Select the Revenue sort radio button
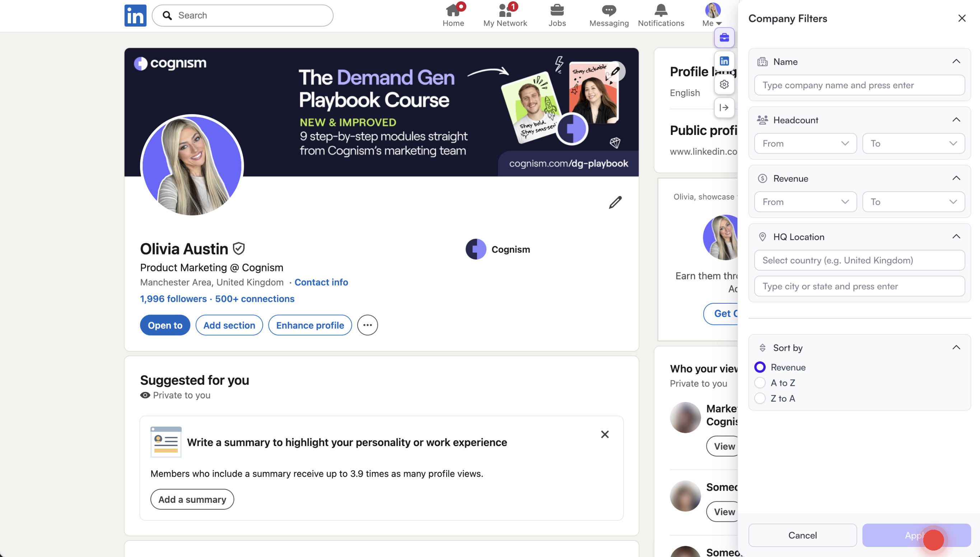Screen dimensions: 980x557 (760, 367)
